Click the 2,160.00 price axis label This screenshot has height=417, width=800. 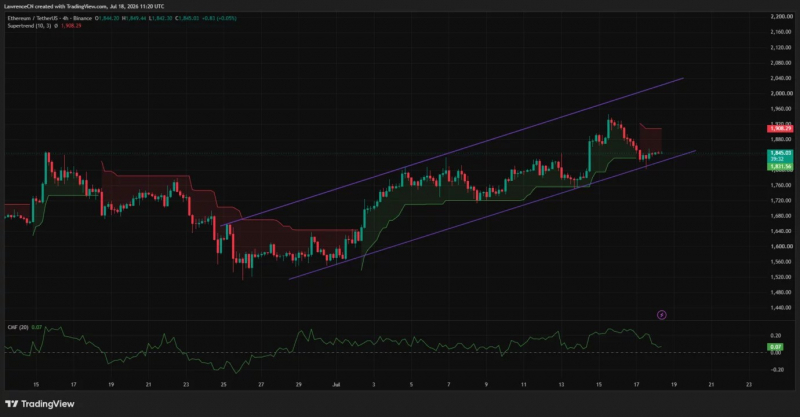coord(781,32)
